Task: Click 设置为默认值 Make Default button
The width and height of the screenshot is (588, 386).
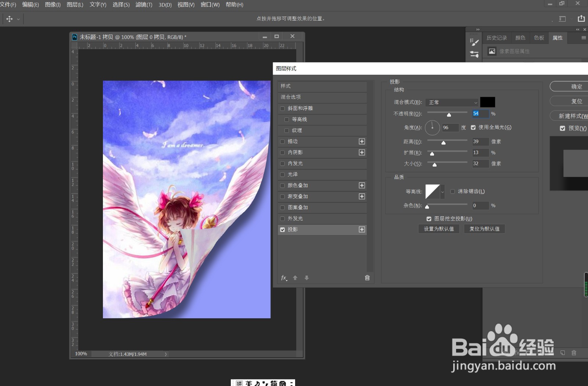Action: pos(439,229)
